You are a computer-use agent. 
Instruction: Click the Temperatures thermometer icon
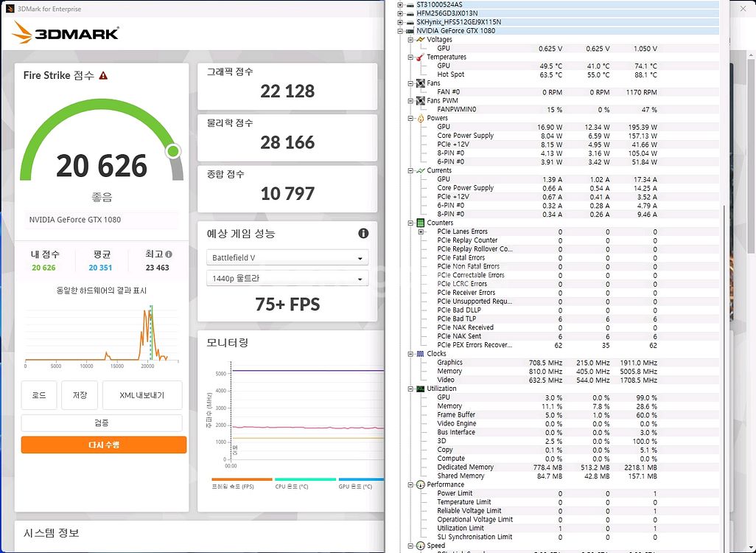coord(421,57)
